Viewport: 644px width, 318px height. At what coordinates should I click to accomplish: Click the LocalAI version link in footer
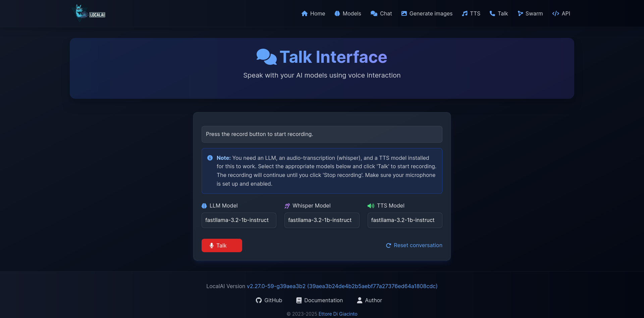tap(342, 286)
